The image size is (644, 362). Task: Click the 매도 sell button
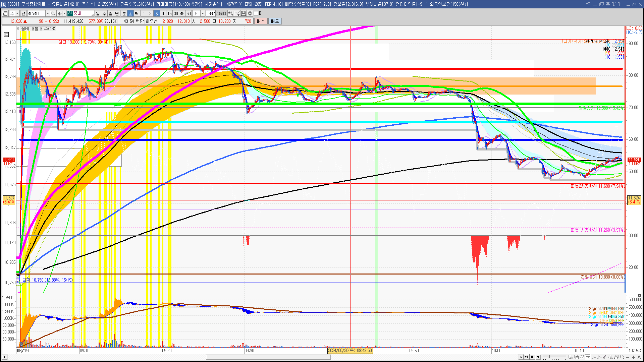tap(275, 21)
